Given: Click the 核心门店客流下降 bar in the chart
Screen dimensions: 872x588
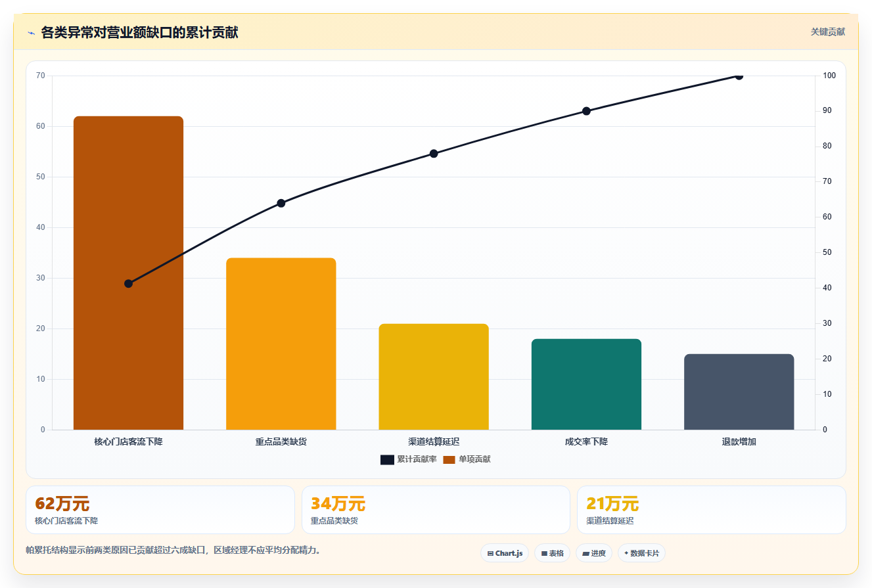Looking at the screenshot, I should [128, 273].
